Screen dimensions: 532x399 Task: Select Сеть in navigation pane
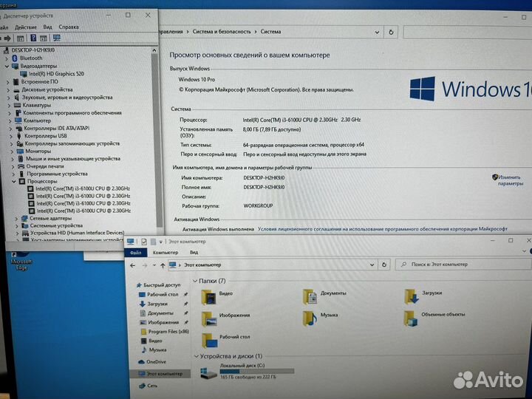tap(149, 386)
